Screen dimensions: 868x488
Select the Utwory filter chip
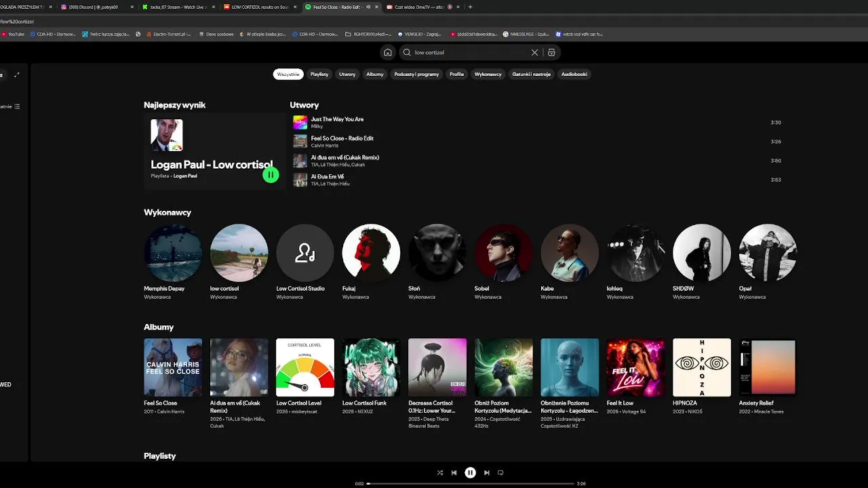pos(347,74)
